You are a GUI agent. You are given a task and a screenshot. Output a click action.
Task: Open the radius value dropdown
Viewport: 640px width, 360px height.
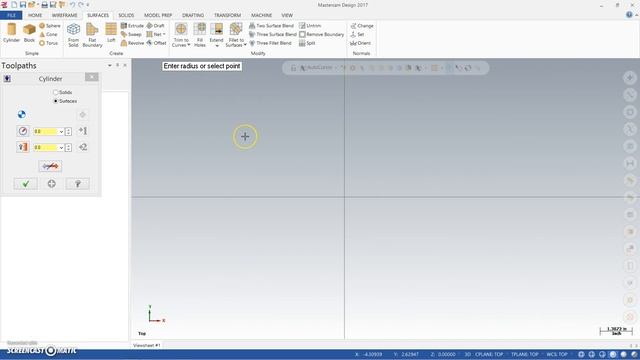pos(61,131)
